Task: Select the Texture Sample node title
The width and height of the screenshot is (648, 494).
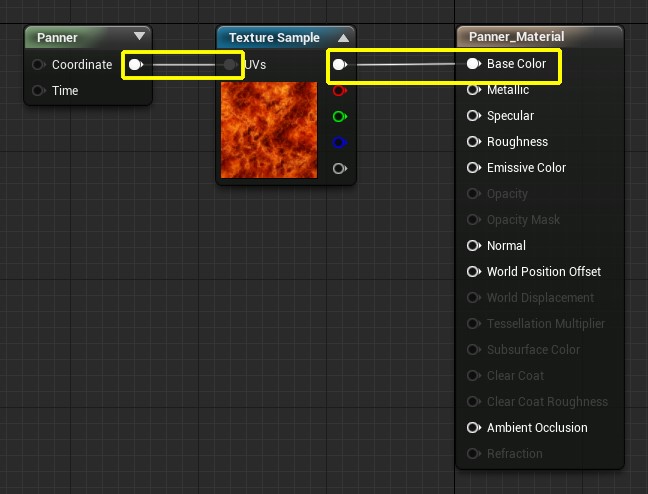Action: (274, 38)
